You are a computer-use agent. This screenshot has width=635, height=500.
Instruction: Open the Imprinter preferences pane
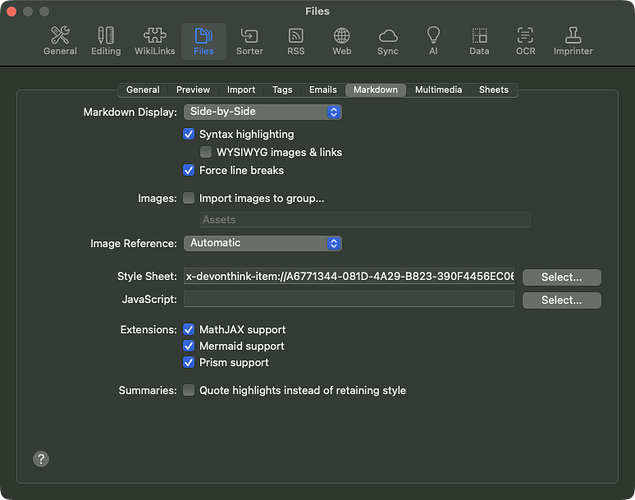tap(573, 41)
